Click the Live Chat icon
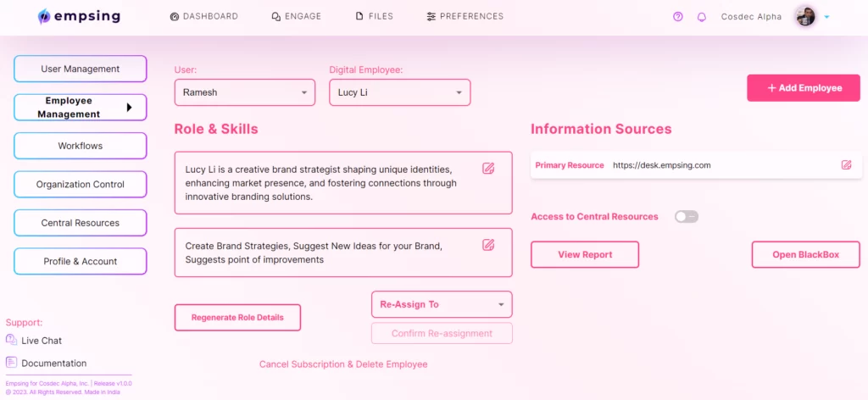This screenshot has width=868, height=400. (x=11, y=340)
